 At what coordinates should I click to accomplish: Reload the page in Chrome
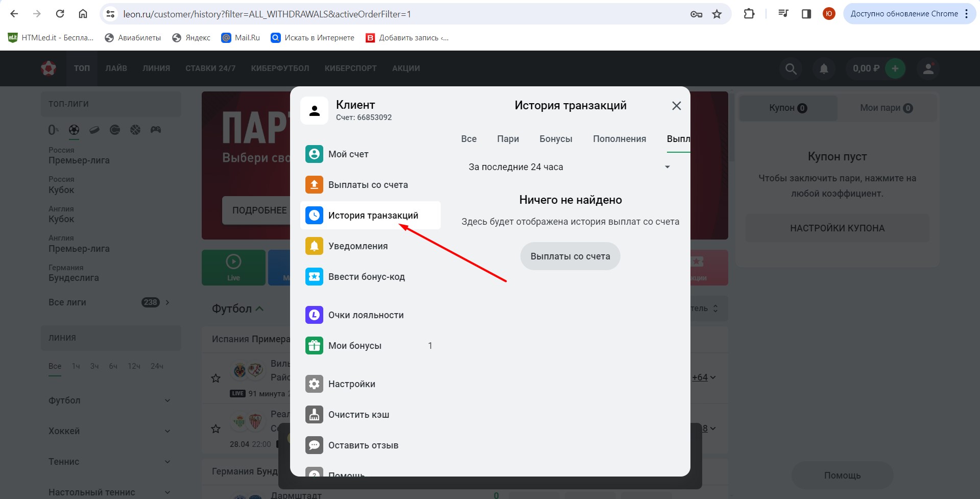click(60, 14)
